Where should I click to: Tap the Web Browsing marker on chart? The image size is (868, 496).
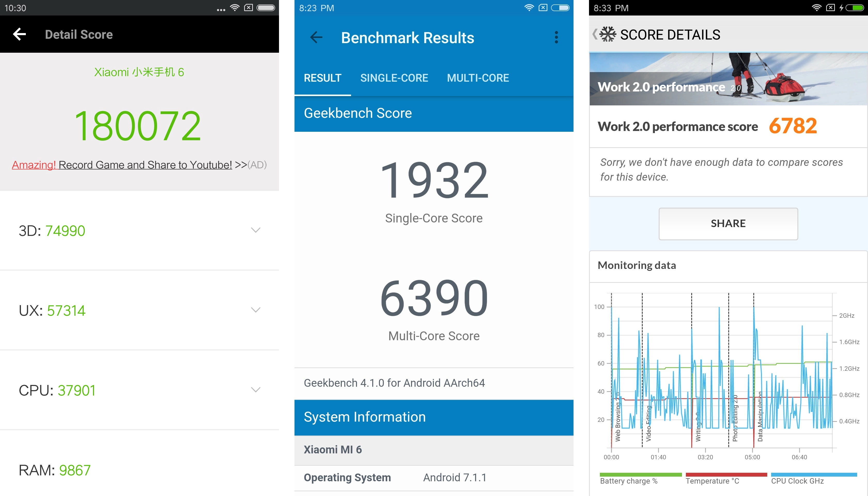pyautogui.click(x=618, y=417)
